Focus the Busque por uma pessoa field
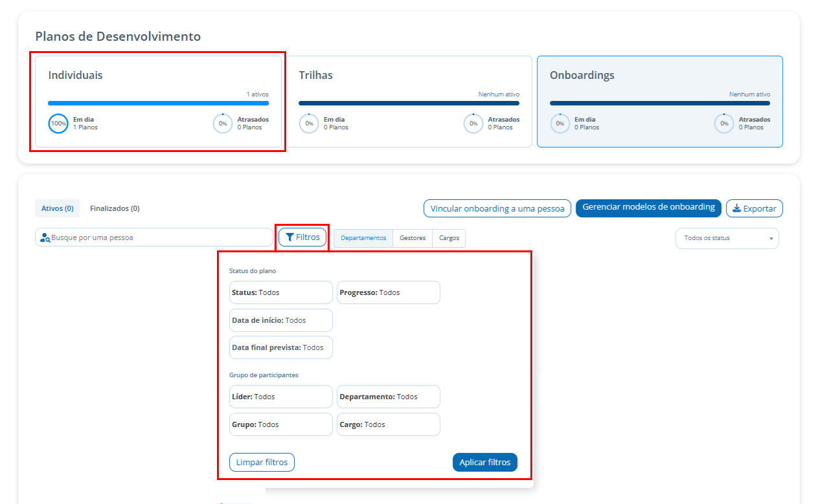 tap(154, 237)
